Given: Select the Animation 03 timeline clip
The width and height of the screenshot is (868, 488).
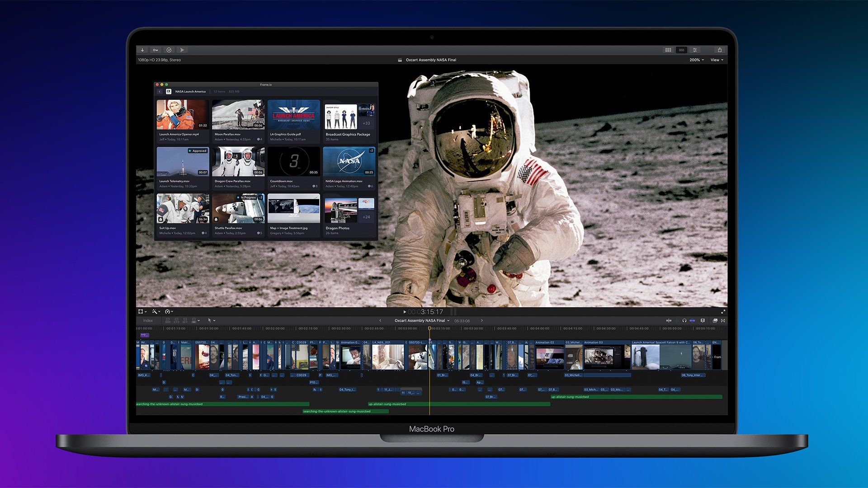Looking at the screenshot, I should point(607,355).
